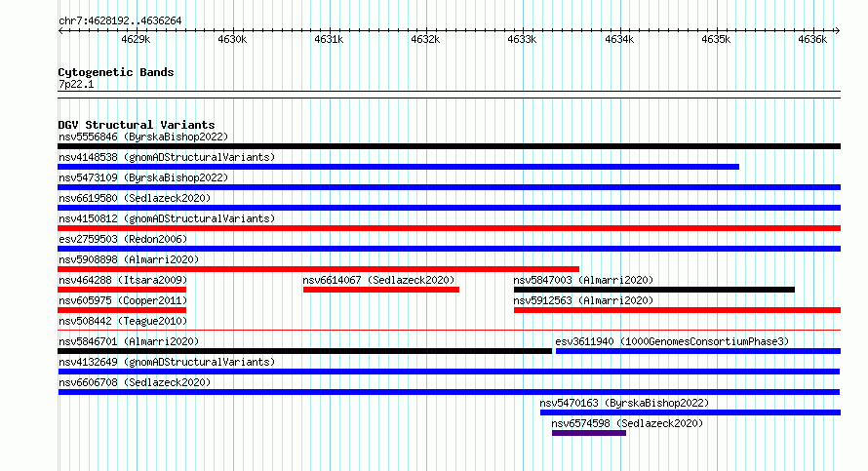Select the blue nsv5470163 variant bar
Viewport: 868px width, 471px height.
pyautogui.click(x=690, y=412)
